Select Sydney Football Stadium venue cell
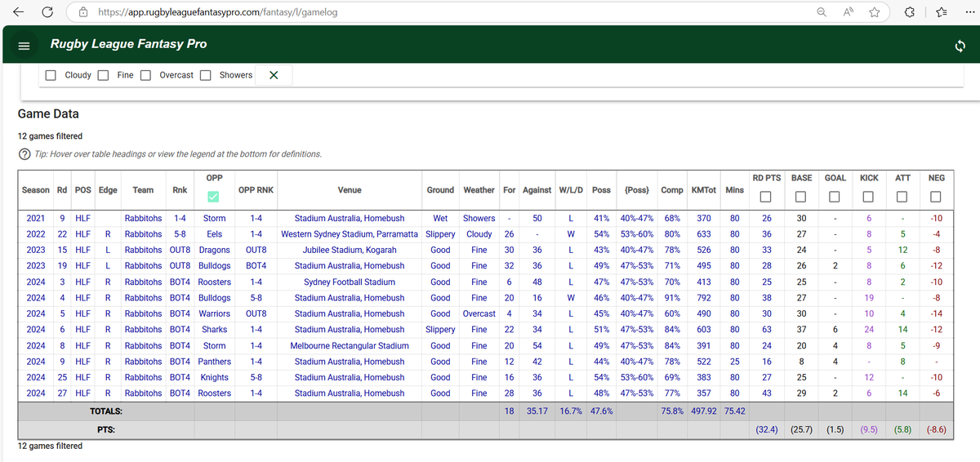The width and height of the screenshot is (980, 462). tap(350, 282)
